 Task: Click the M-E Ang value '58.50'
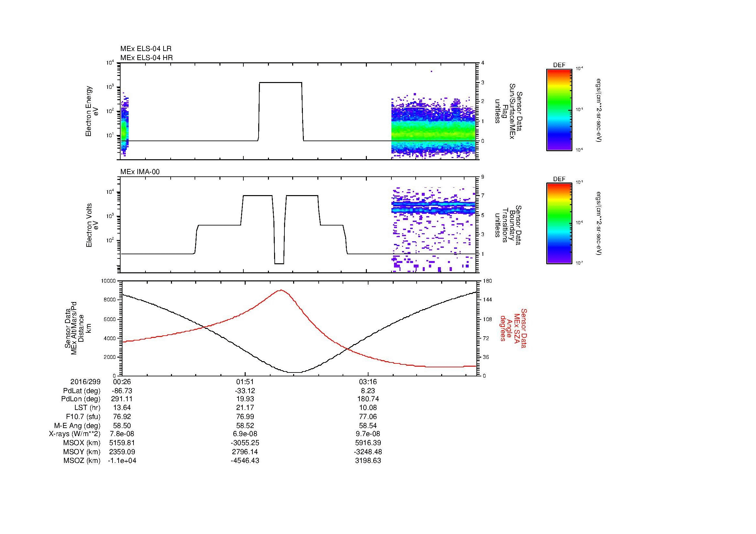(122, 425)
